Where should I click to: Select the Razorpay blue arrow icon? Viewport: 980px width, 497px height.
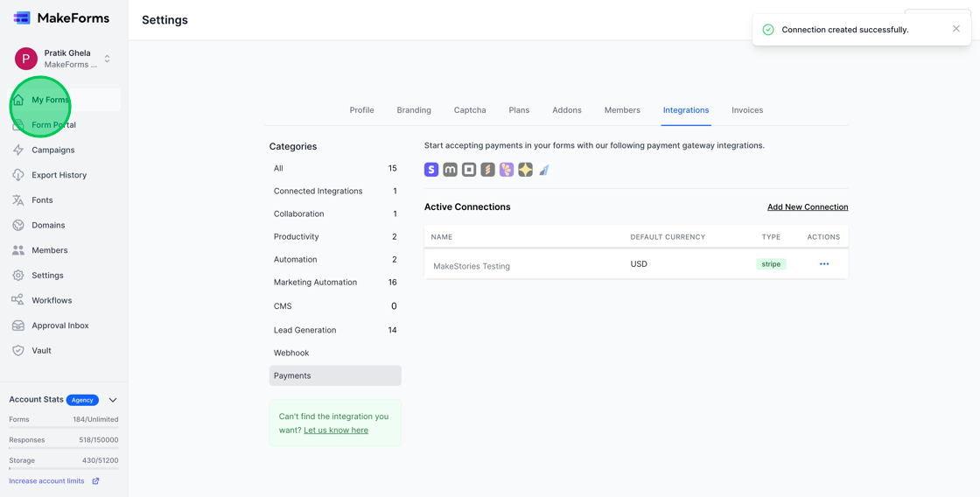[x=544, y=170]
